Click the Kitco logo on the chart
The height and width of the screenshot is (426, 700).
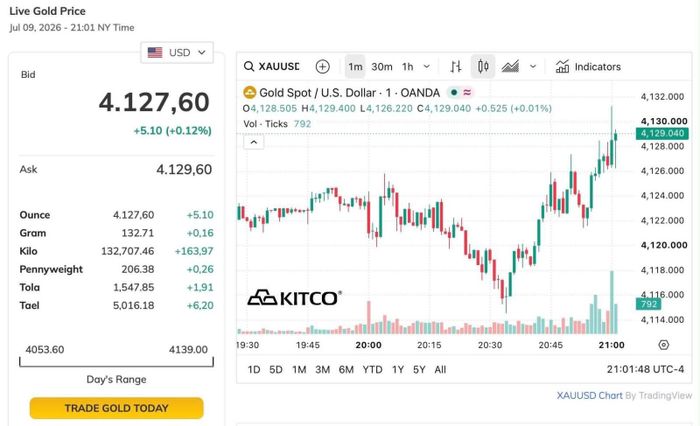295,298
